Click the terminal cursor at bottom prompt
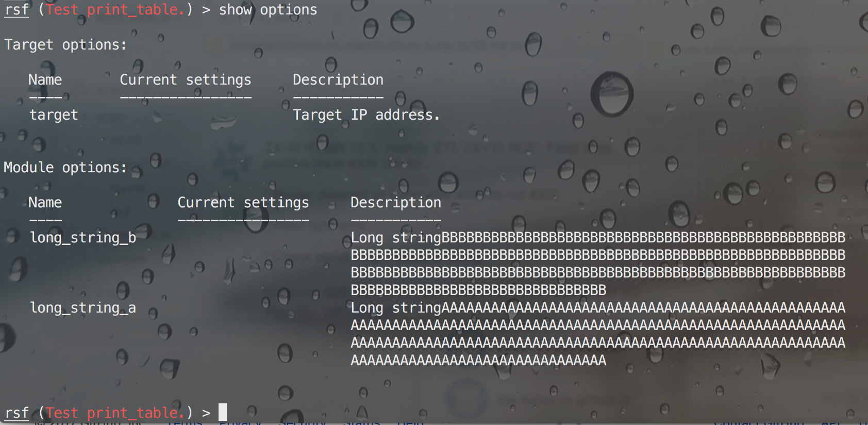This screenshot has width=868, height=425. tap(223, 413)
